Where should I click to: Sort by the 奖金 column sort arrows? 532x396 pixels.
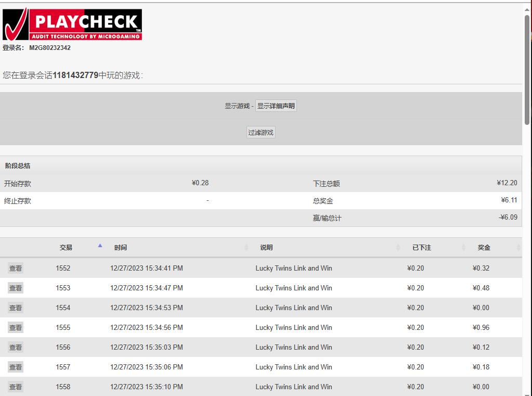tap(518, 248)
